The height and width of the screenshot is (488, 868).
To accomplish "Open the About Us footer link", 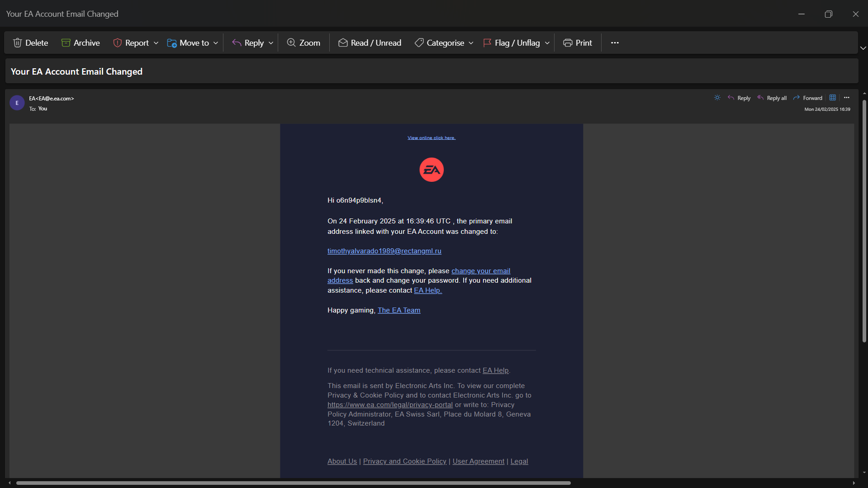I will pyautogui.click(x=342, y=461).
